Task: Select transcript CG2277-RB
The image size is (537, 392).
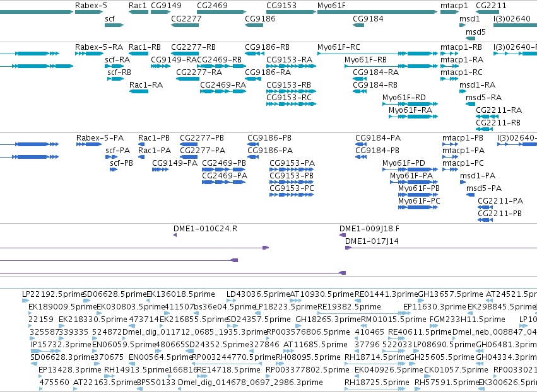Action: pos(185,54)
